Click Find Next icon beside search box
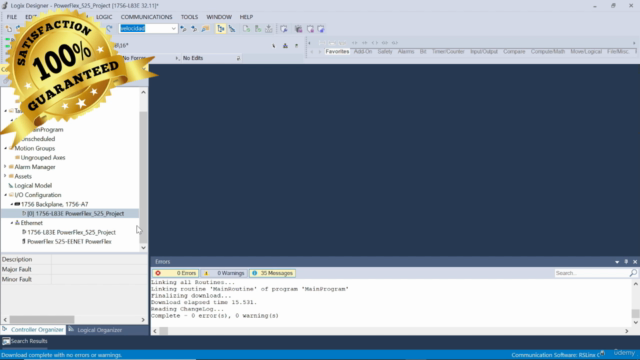The width and height of the screenshot is (640, 360). click(x=194, y=29)
